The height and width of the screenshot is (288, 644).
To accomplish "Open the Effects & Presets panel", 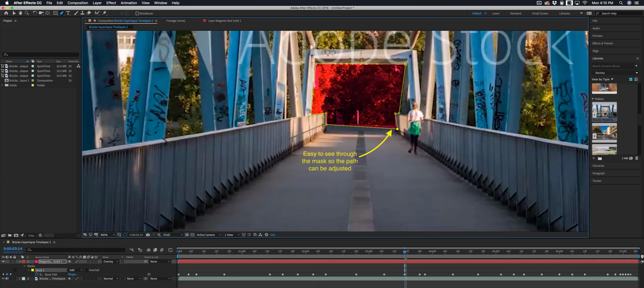I will 602,43.
